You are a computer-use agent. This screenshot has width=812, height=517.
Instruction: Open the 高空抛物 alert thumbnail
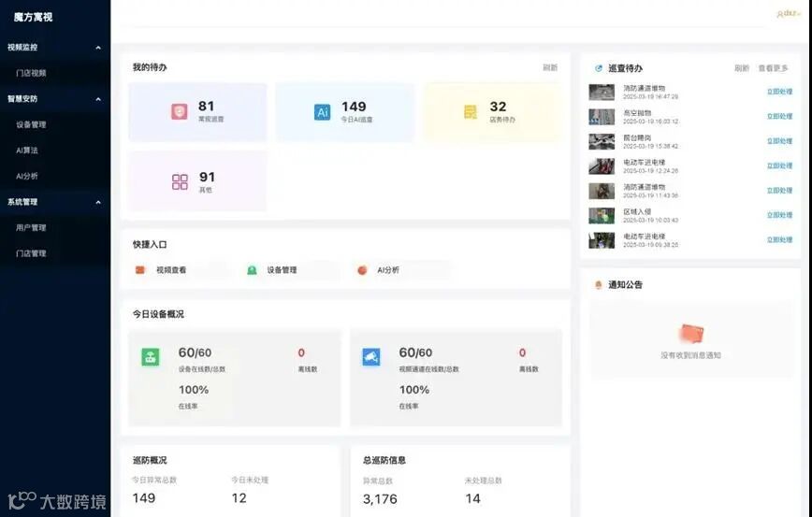(602, 117)
